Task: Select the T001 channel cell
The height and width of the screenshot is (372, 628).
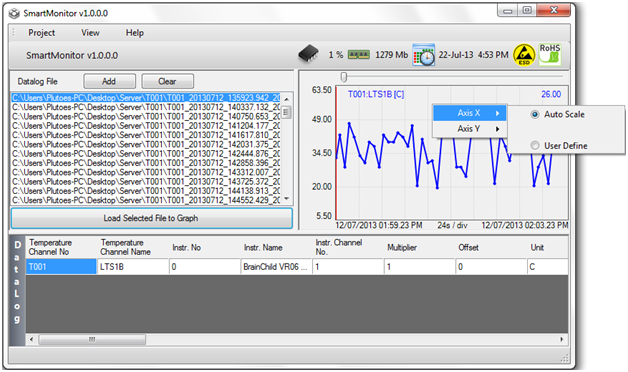Action: point(61,267)
